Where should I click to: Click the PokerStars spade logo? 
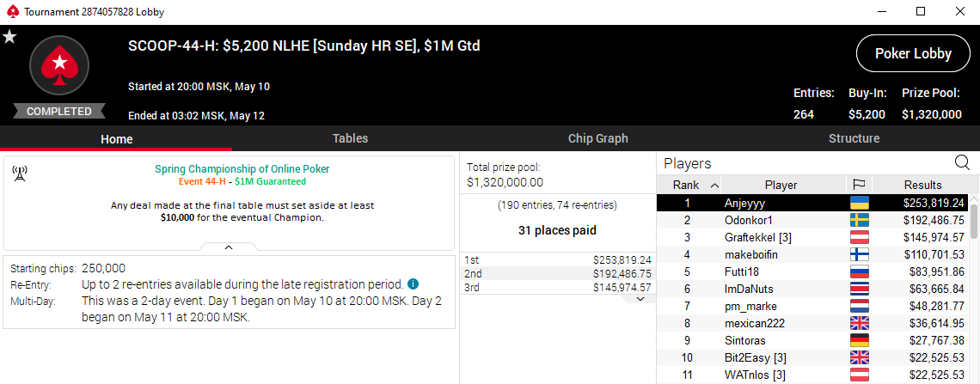pos(59,65)
